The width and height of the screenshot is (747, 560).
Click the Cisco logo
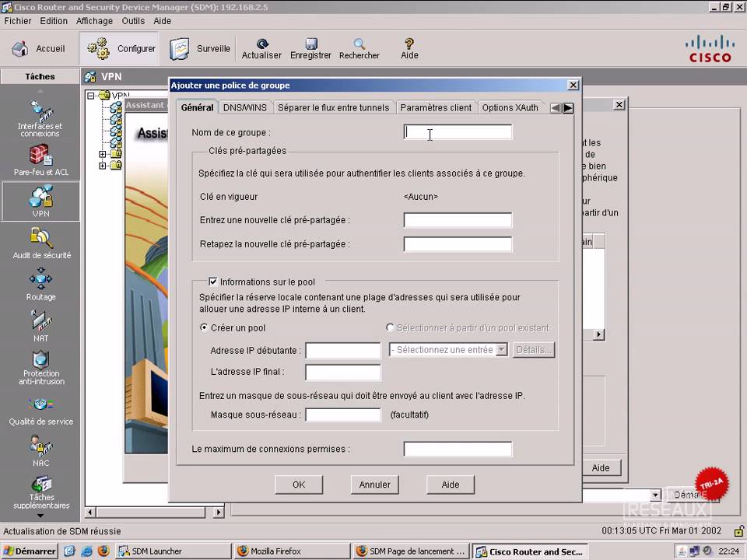coord(710,48)
